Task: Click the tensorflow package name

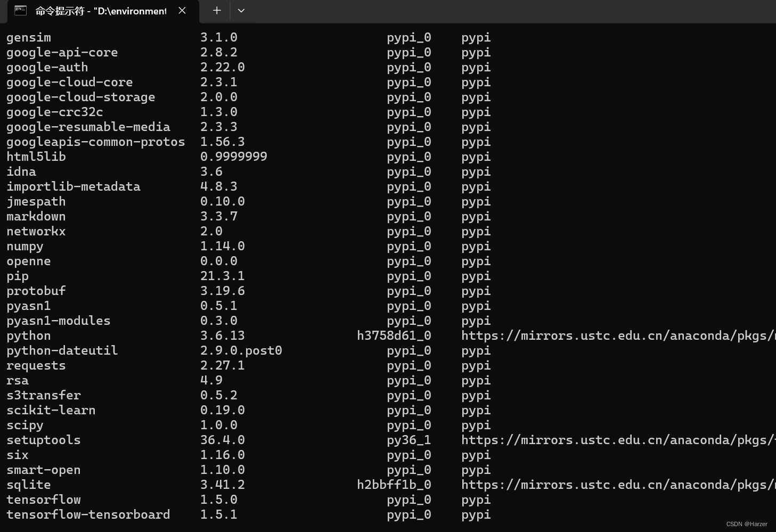Action: click(x=43, y=500)
